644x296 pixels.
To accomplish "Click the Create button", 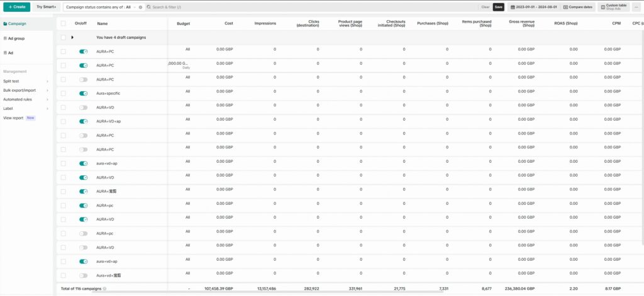I will tap(16, 7).
